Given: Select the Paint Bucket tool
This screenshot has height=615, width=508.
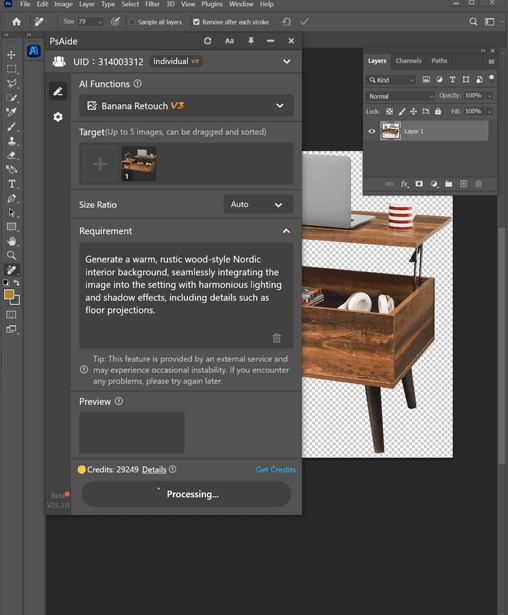Looking at the screenshot, I should pos(11,169).
